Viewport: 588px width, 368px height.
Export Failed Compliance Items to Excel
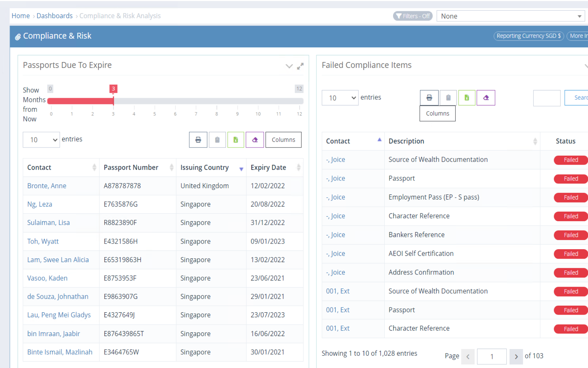[x=467, y=98]
